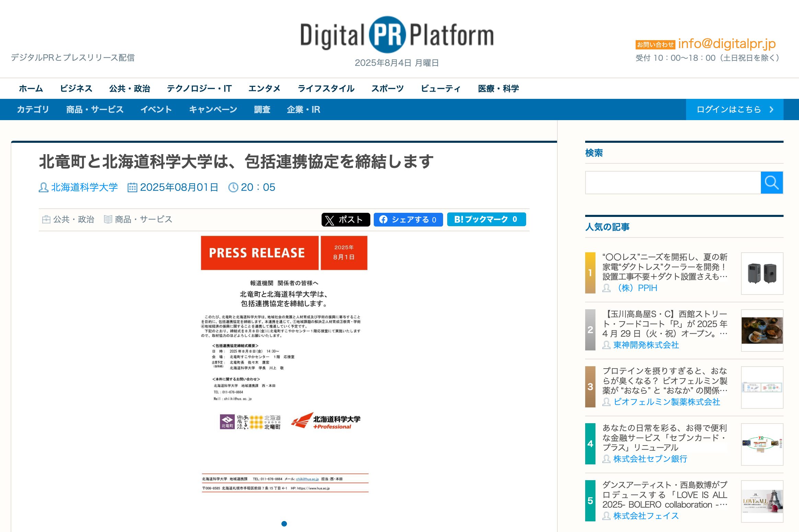Click the calendar icon beside 2025年08月01日
This screenshot has height=532, width=799.
(x=132, y=187)
